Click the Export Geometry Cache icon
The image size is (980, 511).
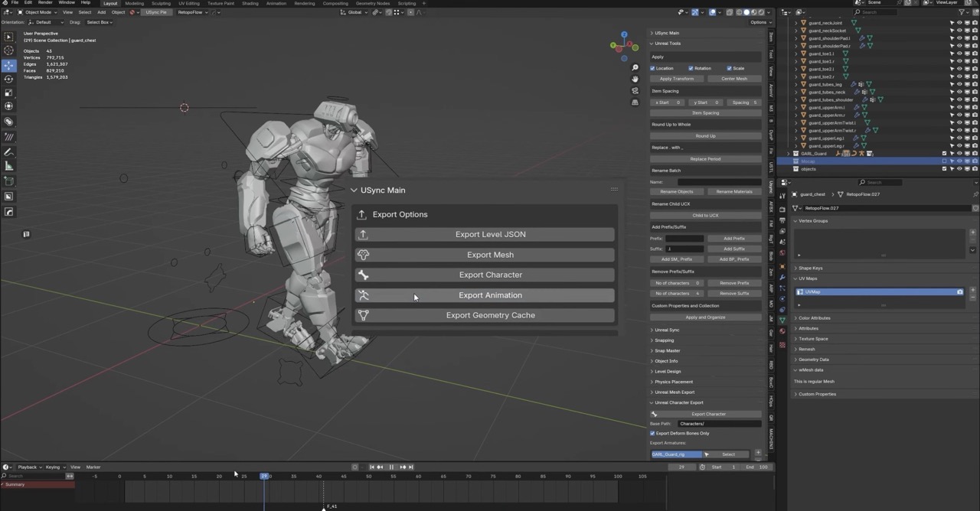(x=363, y=315)
